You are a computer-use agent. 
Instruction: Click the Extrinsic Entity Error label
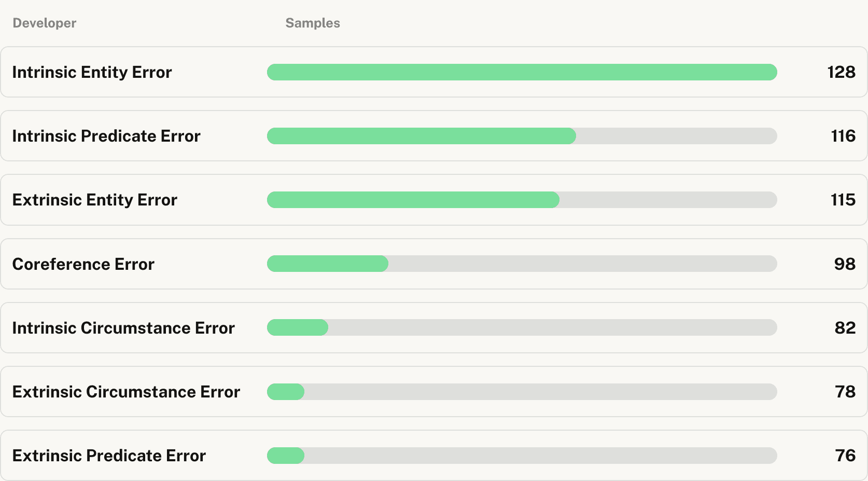point(95,200)
